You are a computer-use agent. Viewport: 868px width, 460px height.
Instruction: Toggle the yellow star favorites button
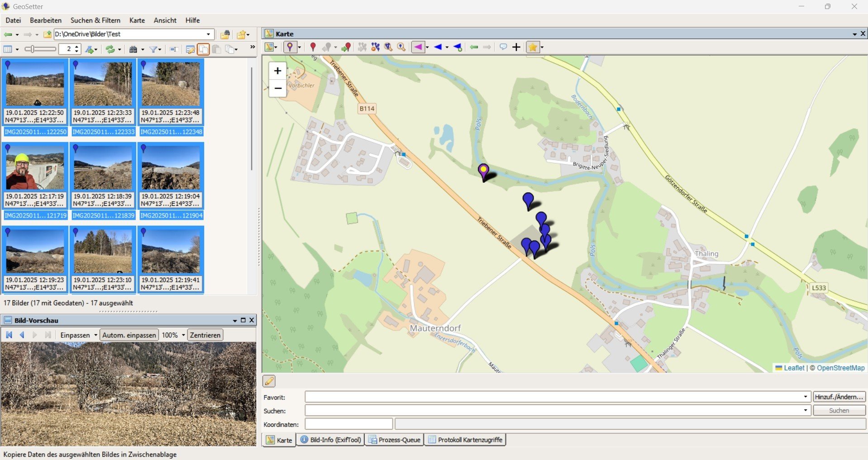[533, 47]
